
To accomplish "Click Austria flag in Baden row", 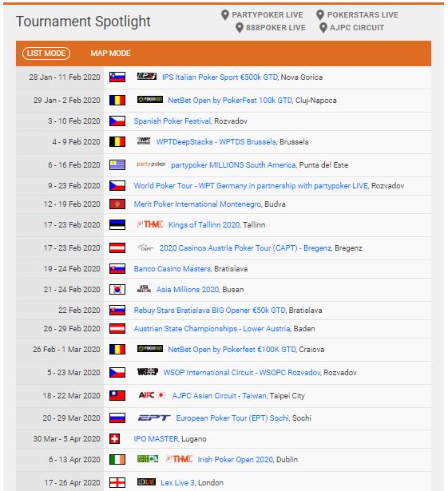I will tap(117, 328).
